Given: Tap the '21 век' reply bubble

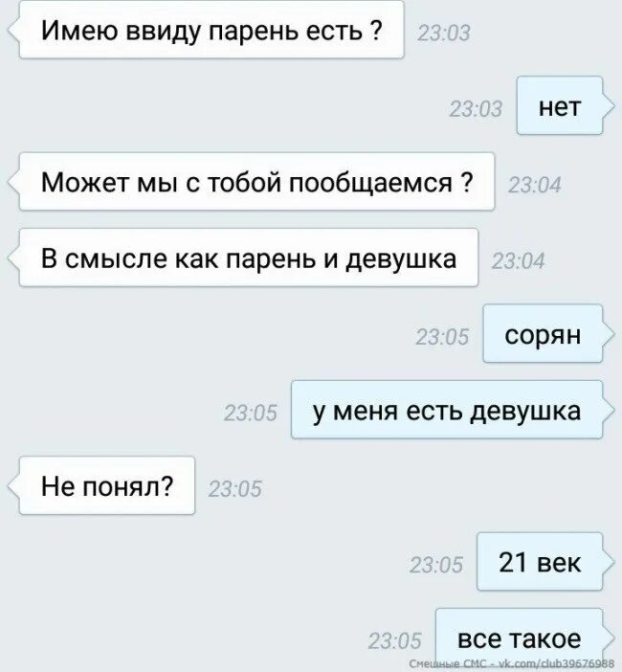Looking at the screenshot, I should point(540,561).
